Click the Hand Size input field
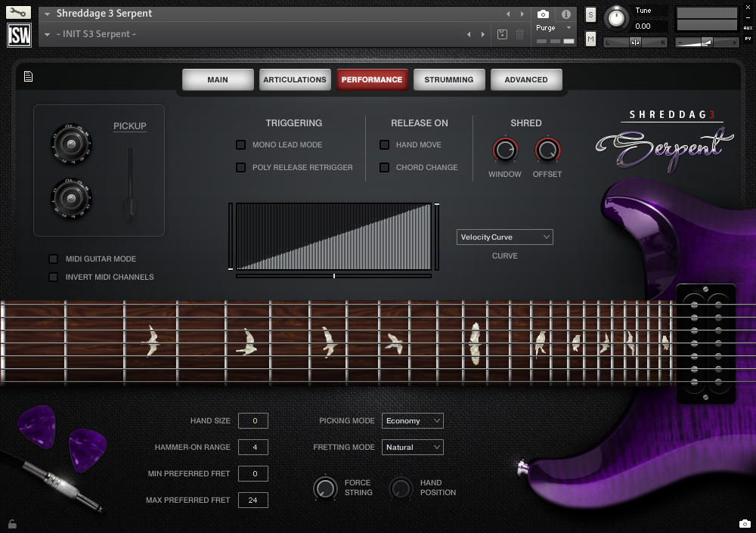The image size is (756, 533). pos(253,420)
